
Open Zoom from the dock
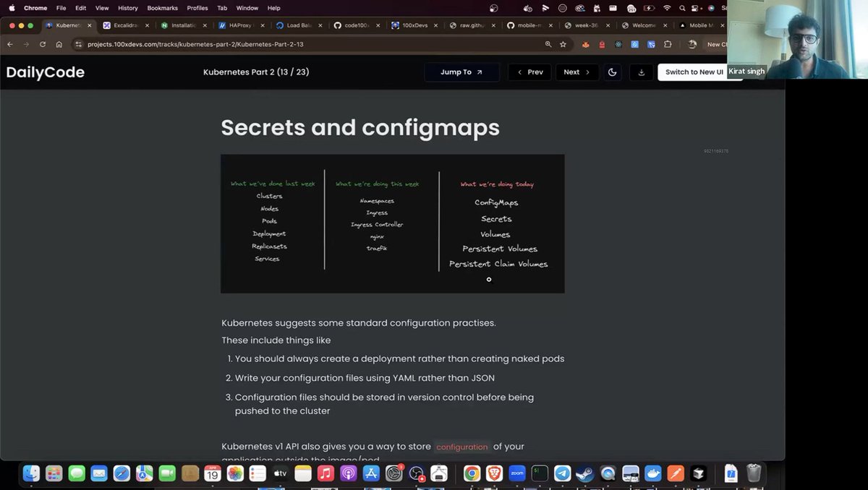(516, 473)
